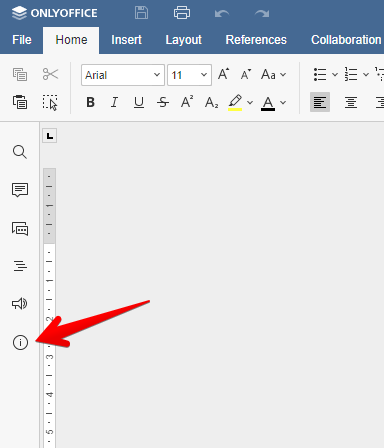Click the Print icon in title bar

pos(182,13)
